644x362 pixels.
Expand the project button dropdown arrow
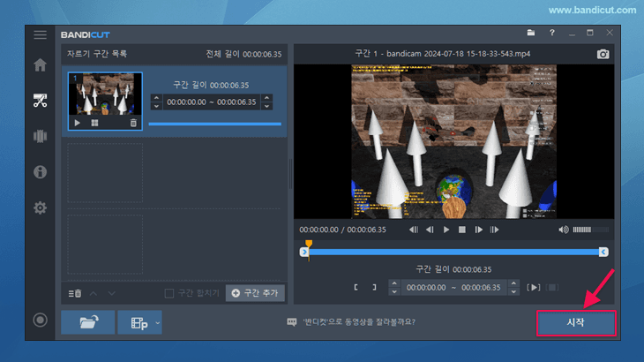click(157, 322)
